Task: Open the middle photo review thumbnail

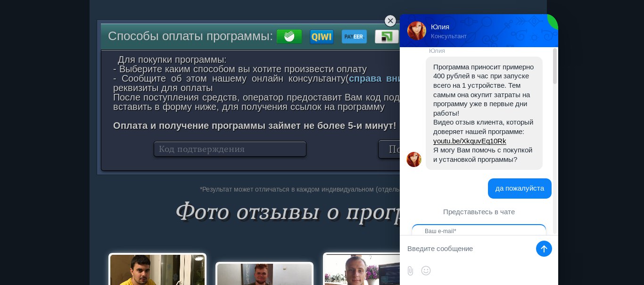Action: tap(264, 274)
